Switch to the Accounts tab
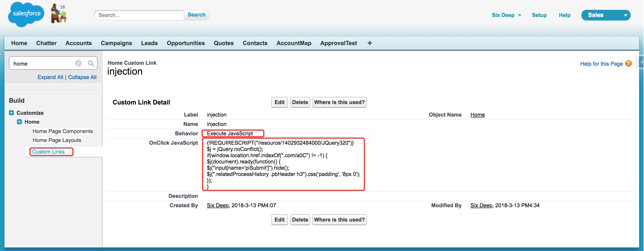 click(x=79, y=43)
